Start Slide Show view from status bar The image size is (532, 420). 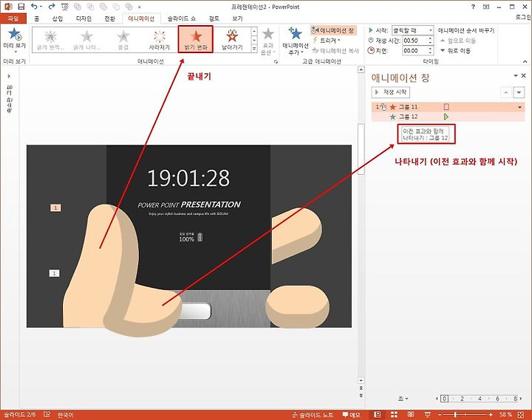pos(427,415)
